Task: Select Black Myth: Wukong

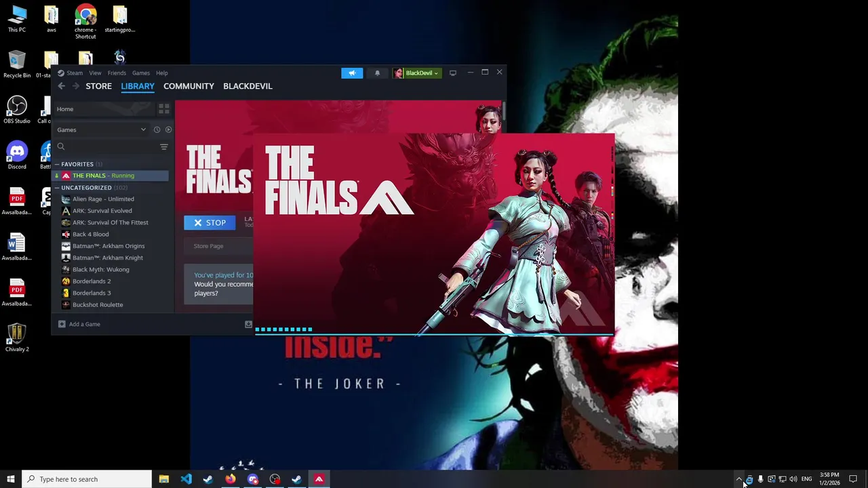Action: [x=111, y=270]
